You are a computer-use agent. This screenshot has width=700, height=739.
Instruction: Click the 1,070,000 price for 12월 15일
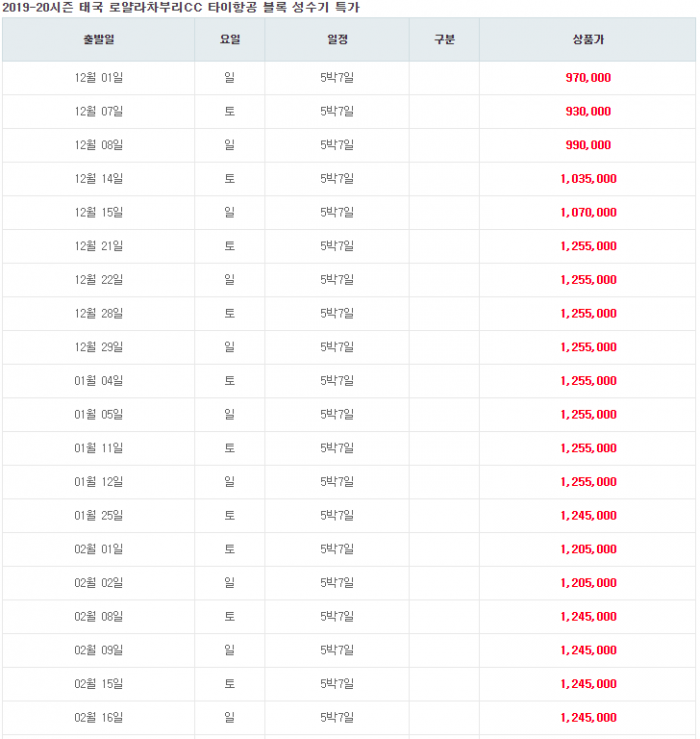click(588, 213)
